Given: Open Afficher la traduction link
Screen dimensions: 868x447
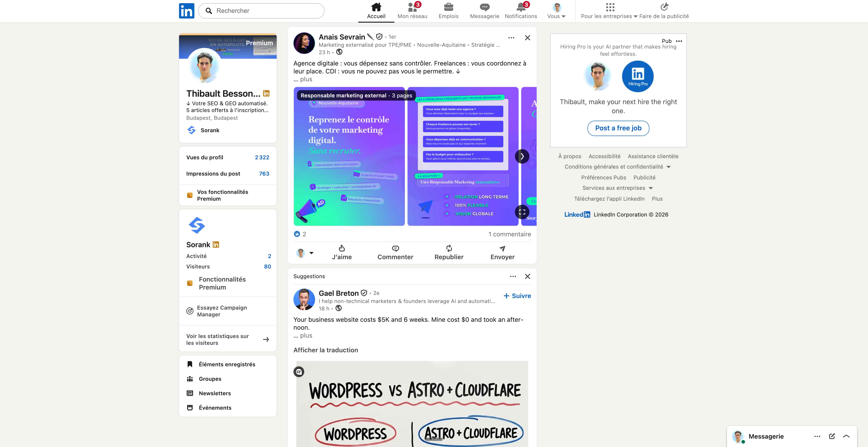Looking at the screenshot, I should pyautogui.click(x=325, y=350).
